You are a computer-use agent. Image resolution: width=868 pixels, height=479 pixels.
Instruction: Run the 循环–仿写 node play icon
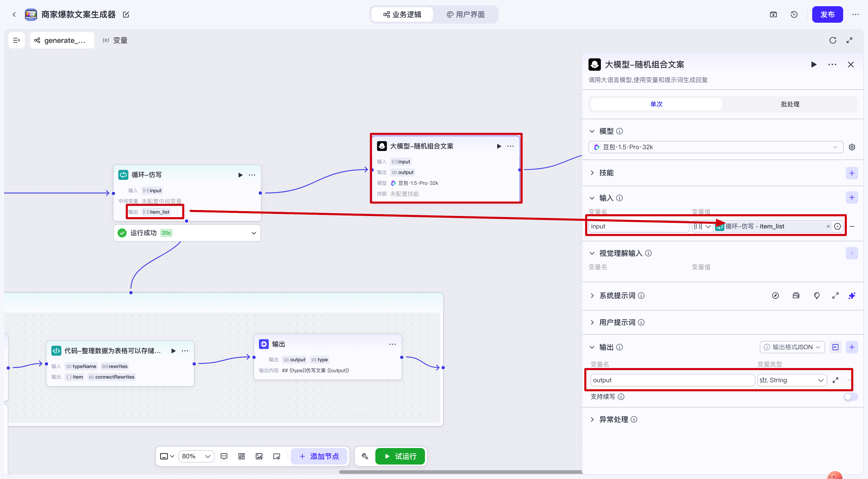point(240,175)
